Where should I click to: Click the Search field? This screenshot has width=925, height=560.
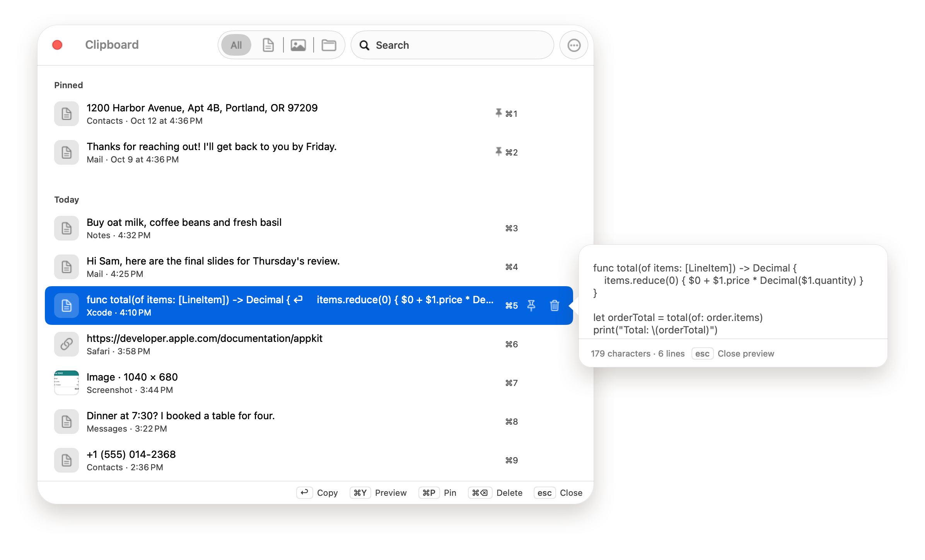coord(452,45)
